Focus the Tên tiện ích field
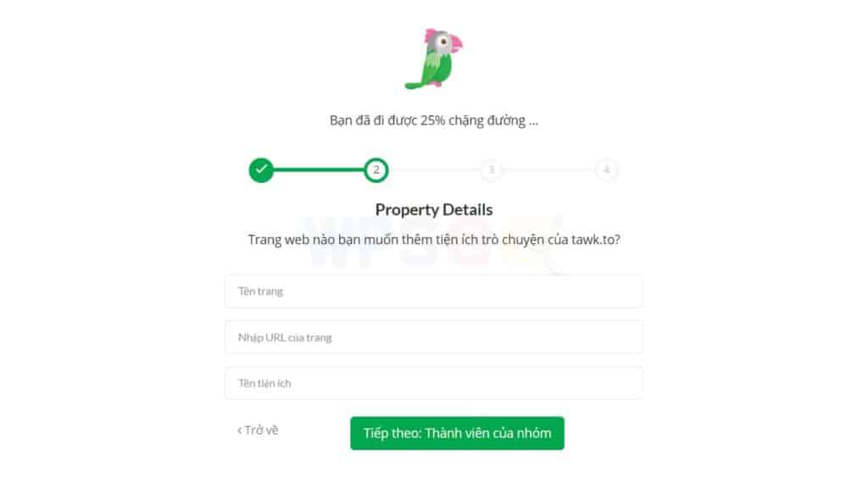This screenshot has height=488, width=868. point(434,383)
